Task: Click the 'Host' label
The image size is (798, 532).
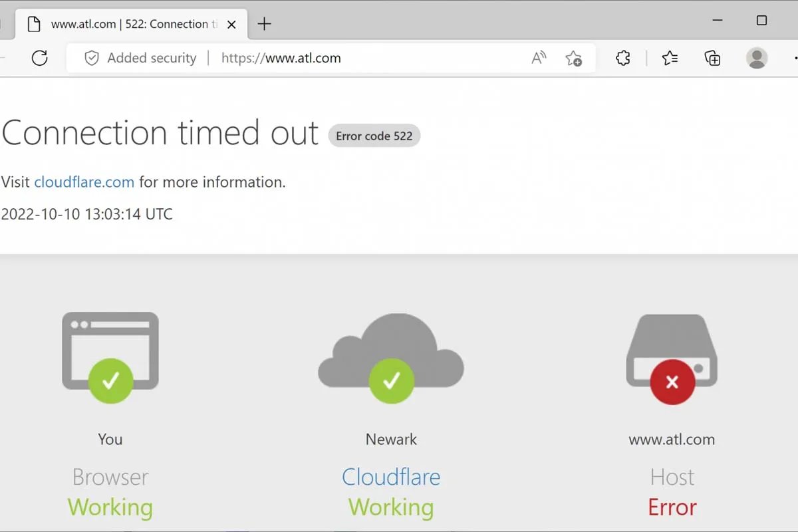Action: [672, 477]
